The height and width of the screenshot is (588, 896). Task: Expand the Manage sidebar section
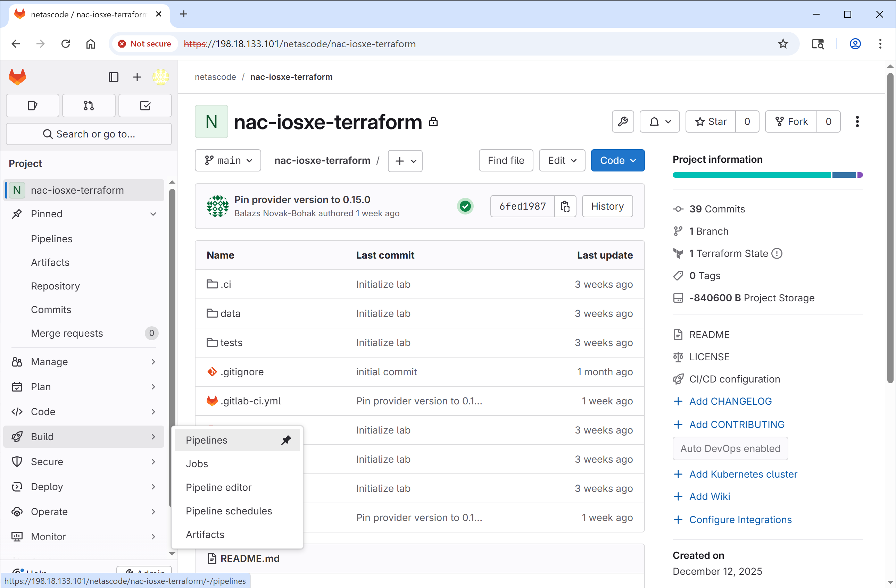[x=84, y=362]
